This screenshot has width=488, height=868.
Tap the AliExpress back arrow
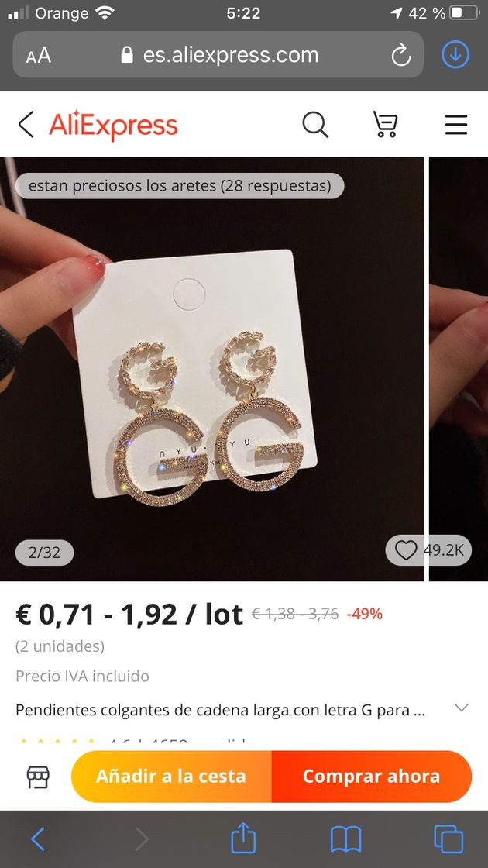(x=26, y=124)
